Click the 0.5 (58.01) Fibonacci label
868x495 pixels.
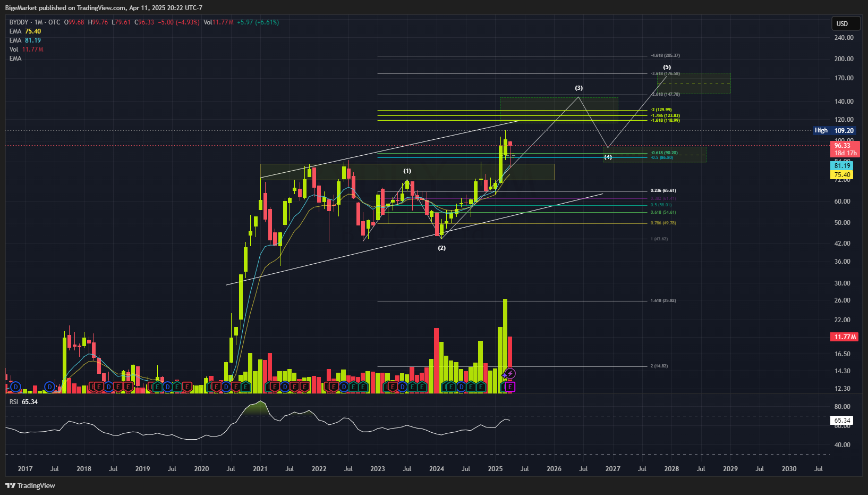[661, 205]
